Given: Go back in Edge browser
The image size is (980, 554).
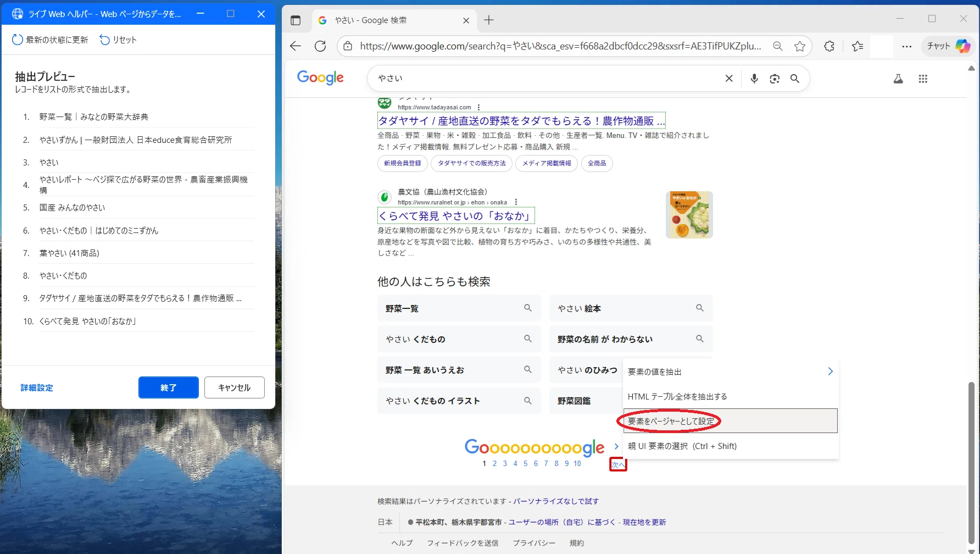Looking at the screenshot, I should pyautogui.click(x=296, y=46).
